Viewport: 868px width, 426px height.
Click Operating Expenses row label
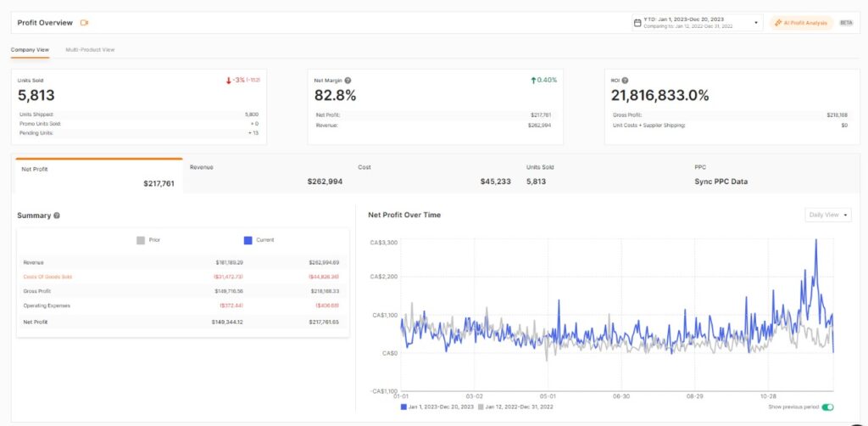click(x=47, y=305)
